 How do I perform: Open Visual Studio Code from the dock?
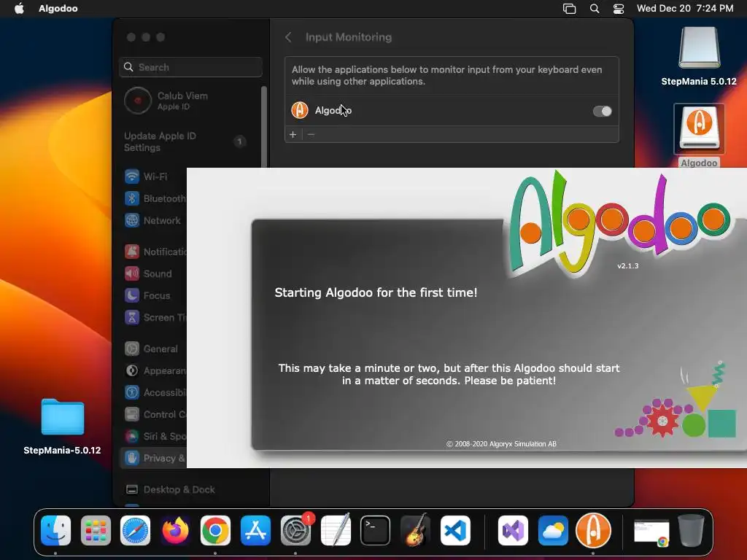pyautogui.click(x=455, y=530)
